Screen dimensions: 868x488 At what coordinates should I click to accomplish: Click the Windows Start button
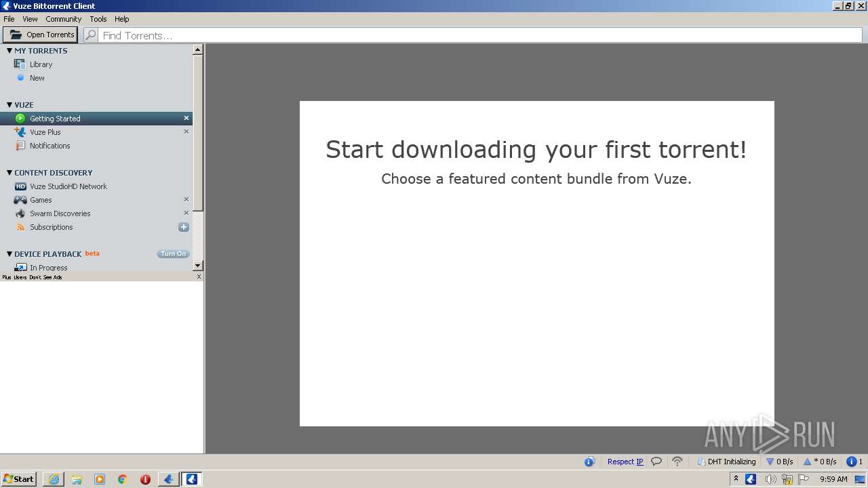click(19, 479)
